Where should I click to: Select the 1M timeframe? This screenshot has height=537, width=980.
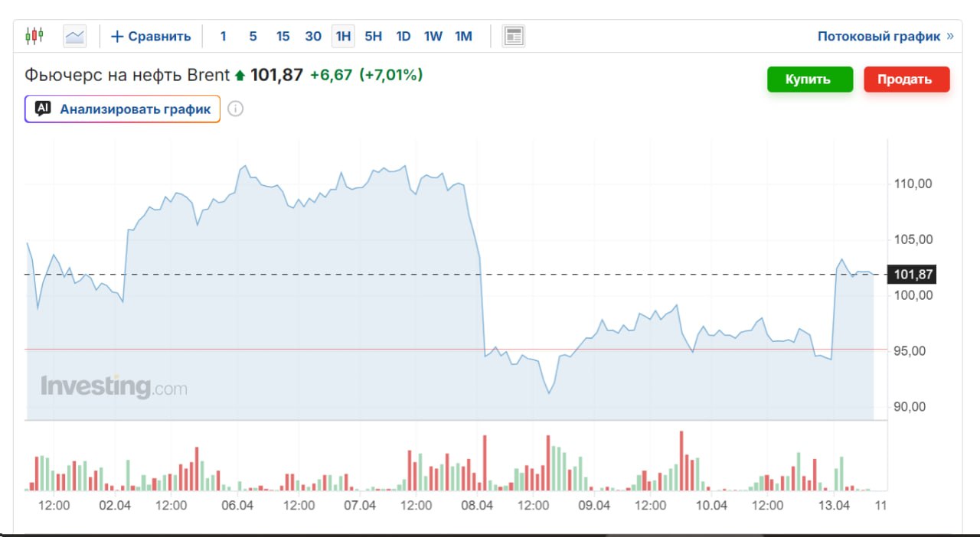[463, 36]
